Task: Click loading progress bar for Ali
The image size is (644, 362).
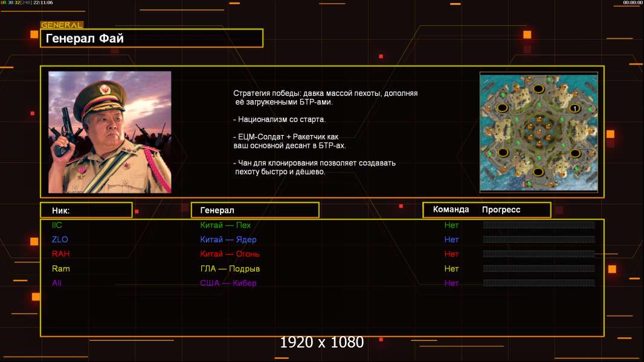Action: 539,283
